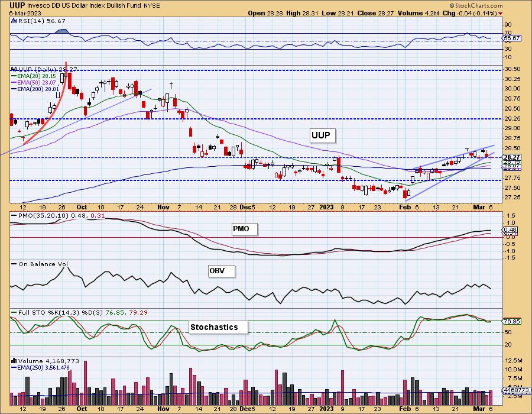Click the Stochastics annotation box
Viewport: 532px width, 414px height.
point(219,327)
